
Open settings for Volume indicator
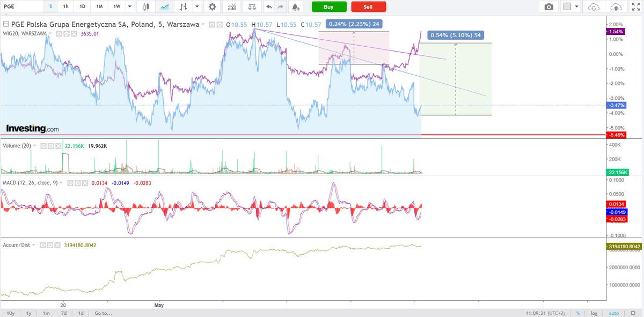(51, 146)
